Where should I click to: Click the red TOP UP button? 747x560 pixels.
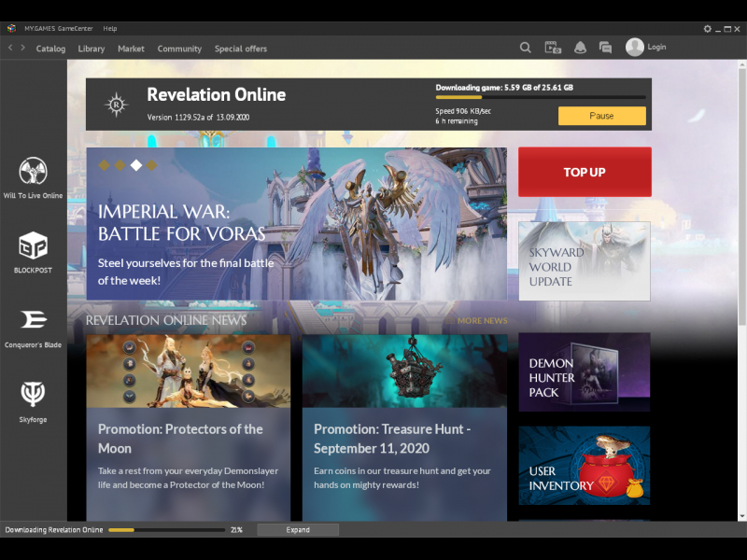point(585,172)
